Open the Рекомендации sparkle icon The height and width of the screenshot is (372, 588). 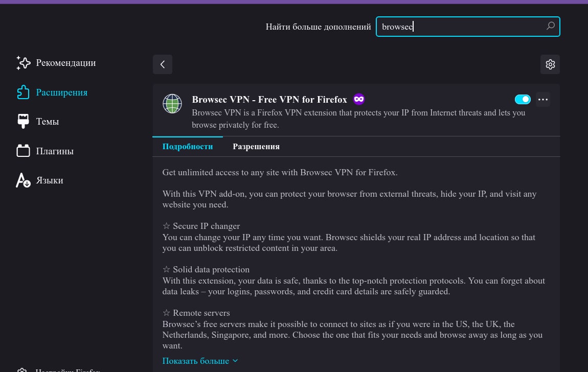(x=24, y=63)
